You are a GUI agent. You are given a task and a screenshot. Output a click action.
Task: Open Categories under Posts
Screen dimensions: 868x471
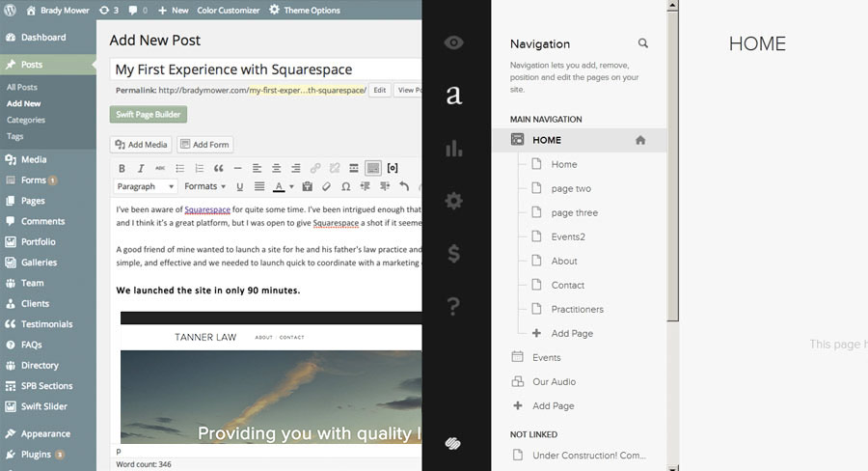tap(26, 120)
